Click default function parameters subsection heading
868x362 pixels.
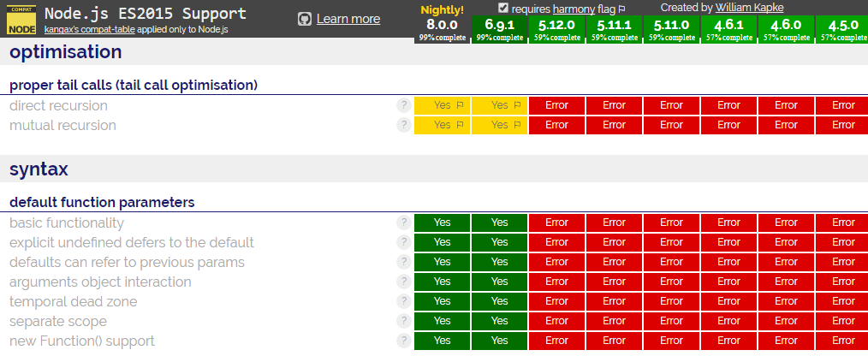pyautogui.click(x=102, y=203)
